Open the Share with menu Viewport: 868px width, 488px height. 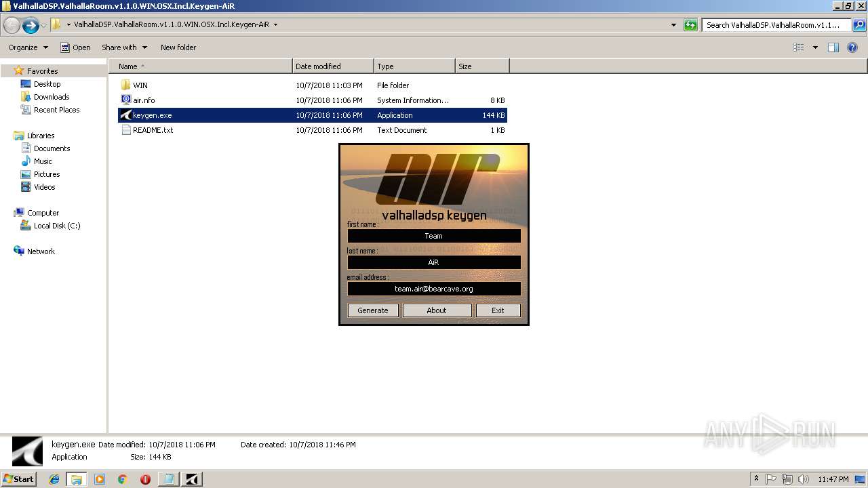(124, 47)
